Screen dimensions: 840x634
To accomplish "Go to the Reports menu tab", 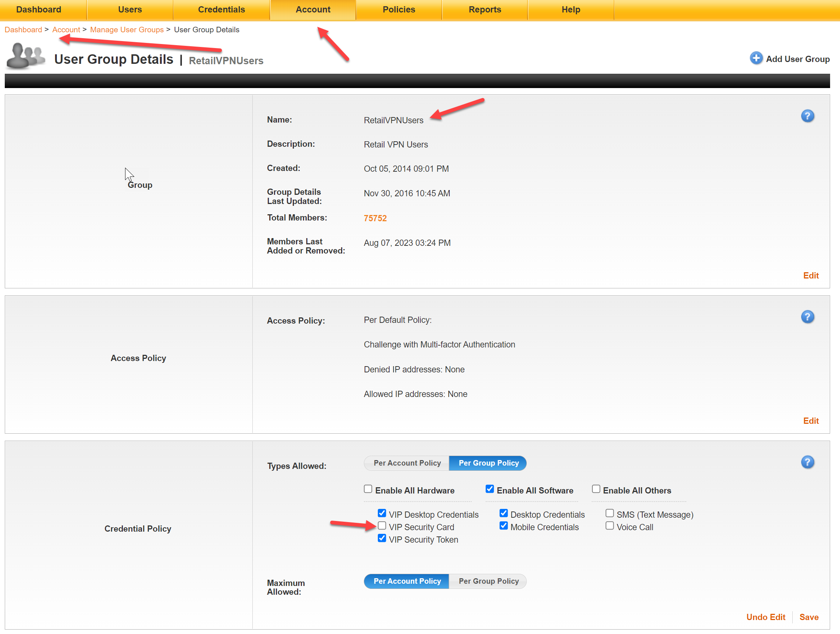I will 485,10.
